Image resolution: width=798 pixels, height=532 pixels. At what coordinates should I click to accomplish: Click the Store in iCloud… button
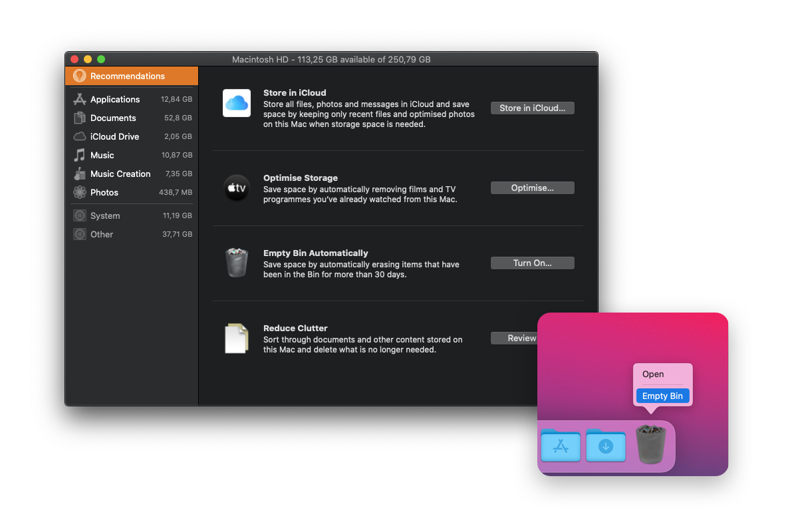533,108
